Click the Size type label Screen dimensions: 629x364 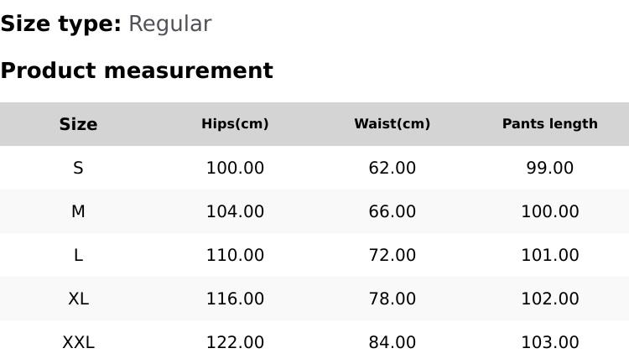click(x=60, y=24)
